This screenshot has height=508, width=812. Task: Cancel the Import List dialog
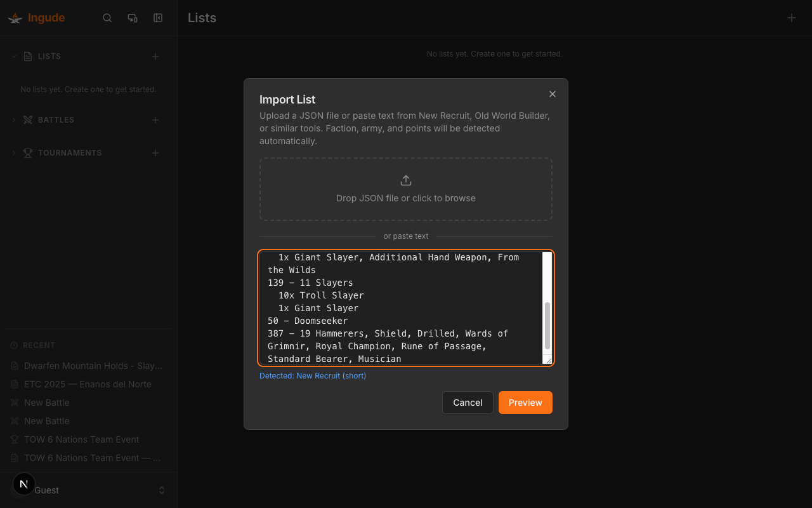468,402
